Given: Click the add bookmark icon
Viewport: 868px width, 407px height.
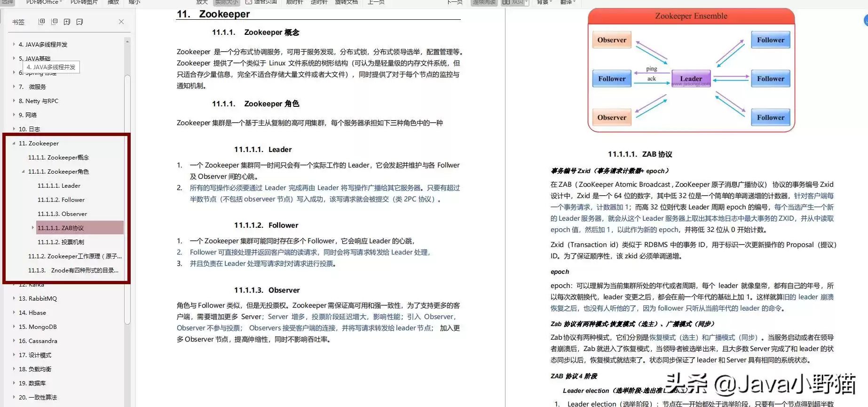Looking at the screenshot, I should (x=67, y=22).
